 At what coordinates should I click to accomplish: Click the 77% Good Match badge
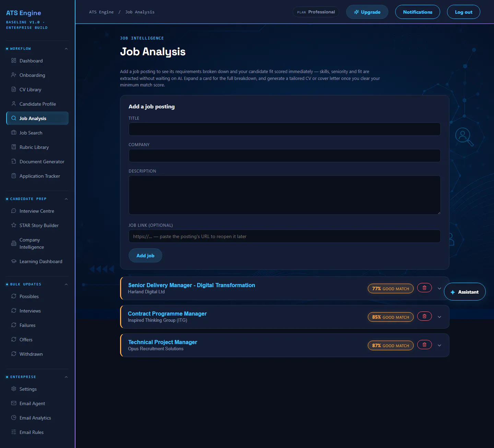(391, 288)
